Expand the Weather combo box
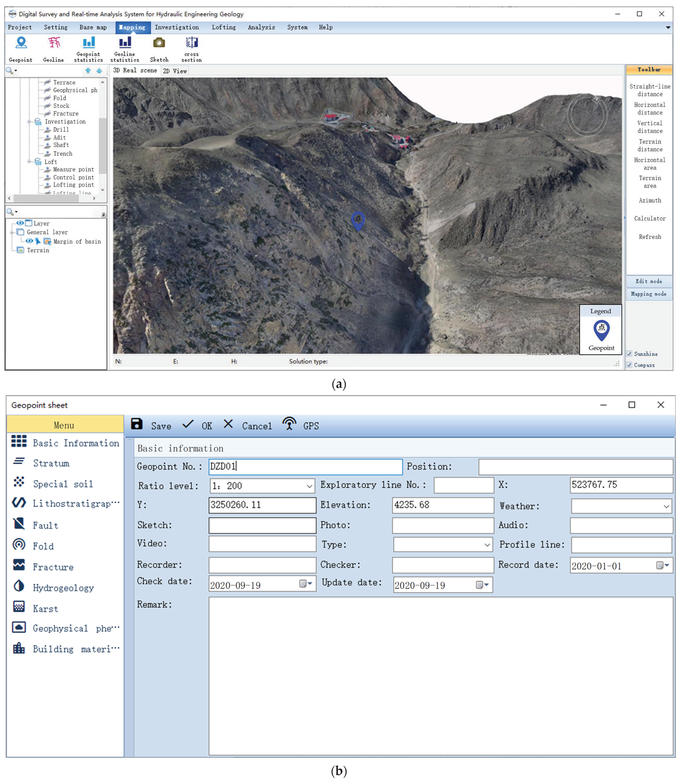Screen dimensions: 683x784 [666, 506]
